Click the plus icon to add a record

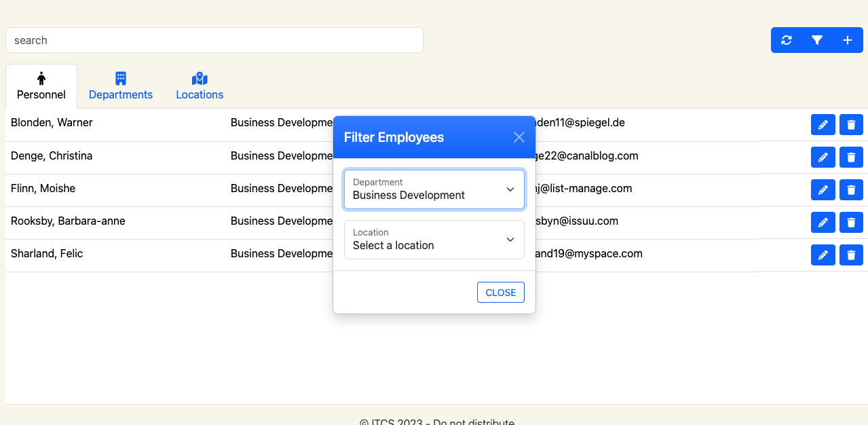[847, 40]
